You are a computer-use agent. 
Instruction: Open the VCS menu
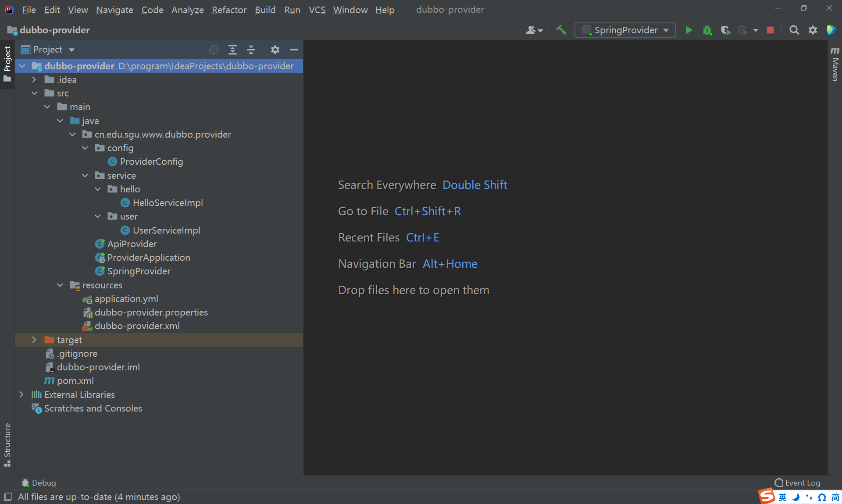(x=317, y=10)
